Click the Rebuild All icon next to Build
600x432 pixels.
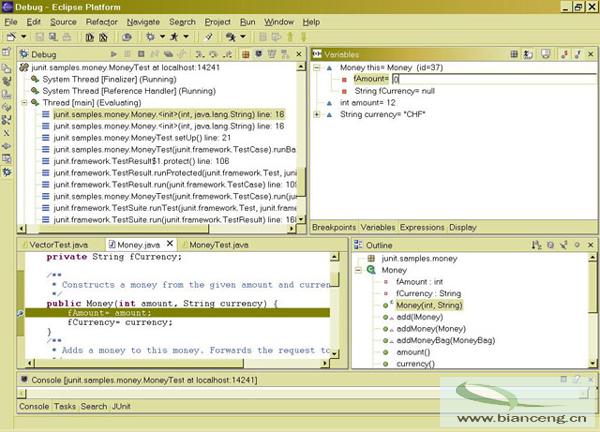[103, 37]
